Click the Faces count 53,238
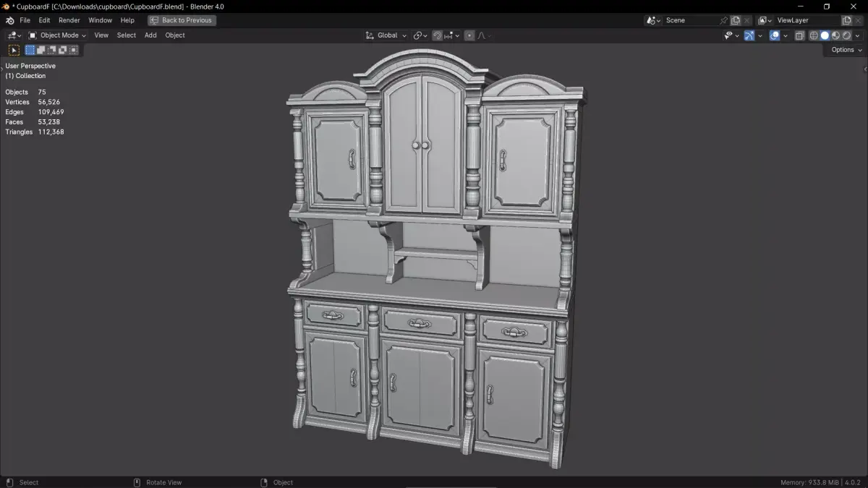Screen dimensions: 868x488 point(48,122)
